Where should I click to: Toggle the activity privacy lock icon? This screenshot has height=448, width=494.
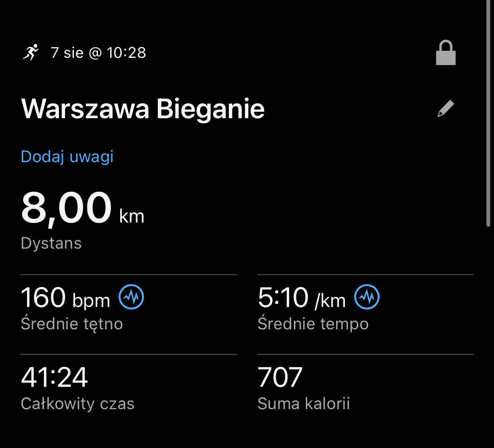(445, 53)
